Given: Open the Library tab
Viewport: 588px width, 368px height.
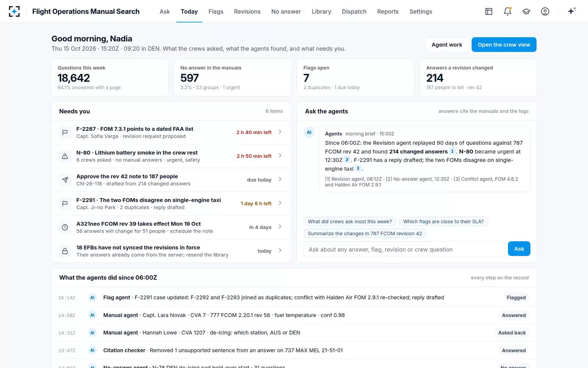Looking at the screenshot, I should point(321,11).
